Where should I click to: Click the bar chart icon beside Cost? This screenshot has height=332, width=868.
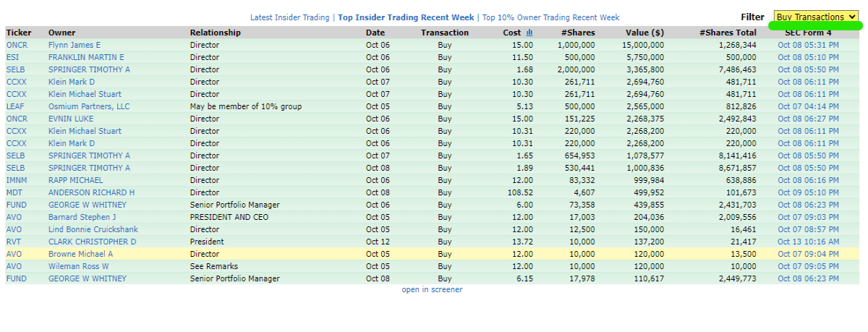[529, 33]
